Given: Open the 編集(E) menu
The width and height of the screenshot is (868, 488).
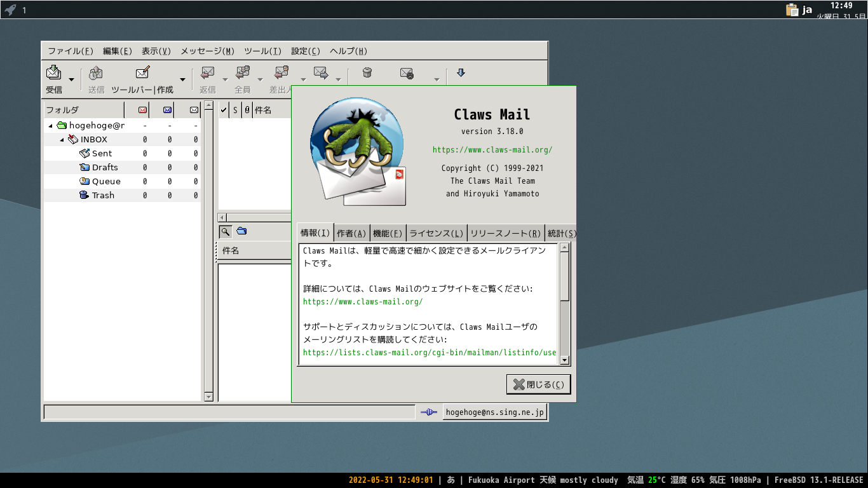Looking at the screenshot, I should (118, 51).
